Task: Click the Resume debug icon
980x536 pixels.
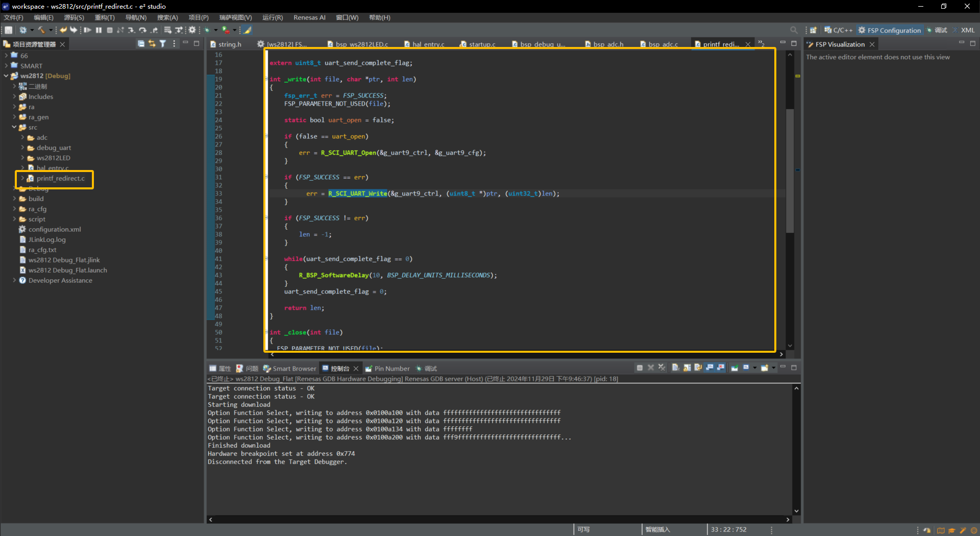Action: click(x=87, y=30)
